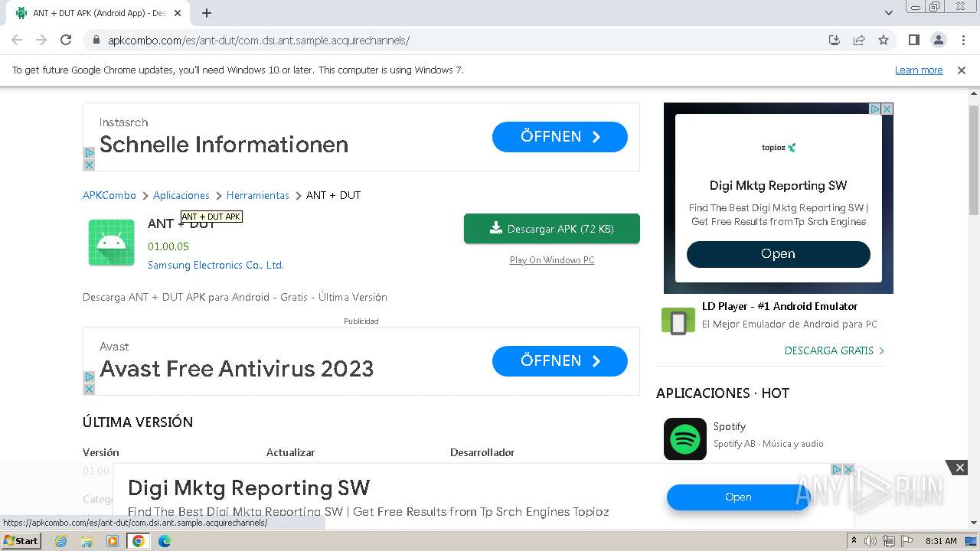Click the taskbar clock 8:31 AM
The width and height of the screenshot is (980, 551).
(941, 541)
